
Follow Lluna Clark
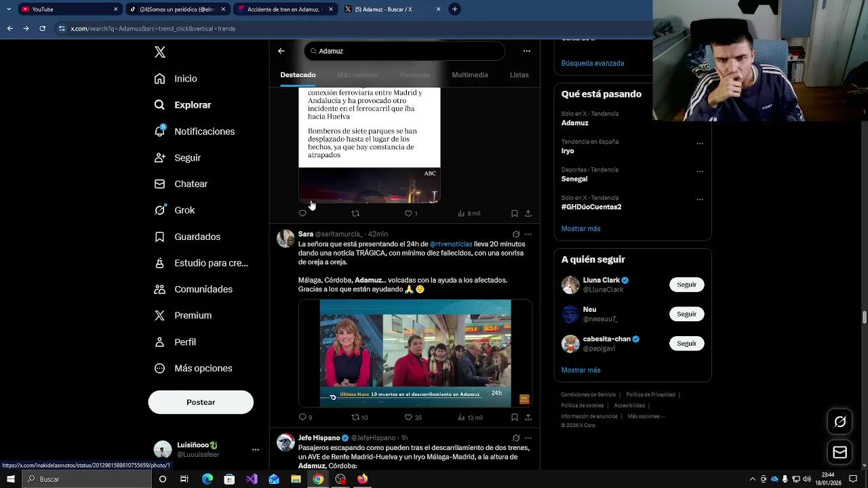[686, 285]
